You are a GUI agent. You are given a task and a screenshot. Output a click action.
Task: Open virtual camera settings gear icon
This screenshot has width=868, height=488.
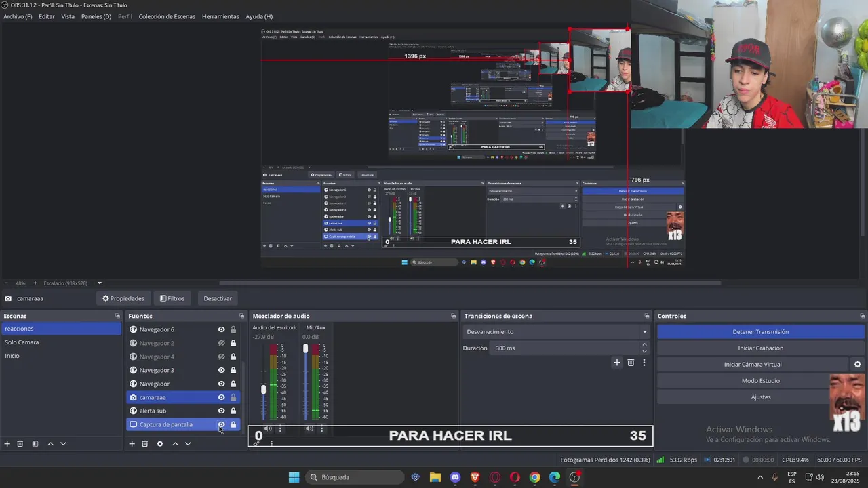(857, 365)
